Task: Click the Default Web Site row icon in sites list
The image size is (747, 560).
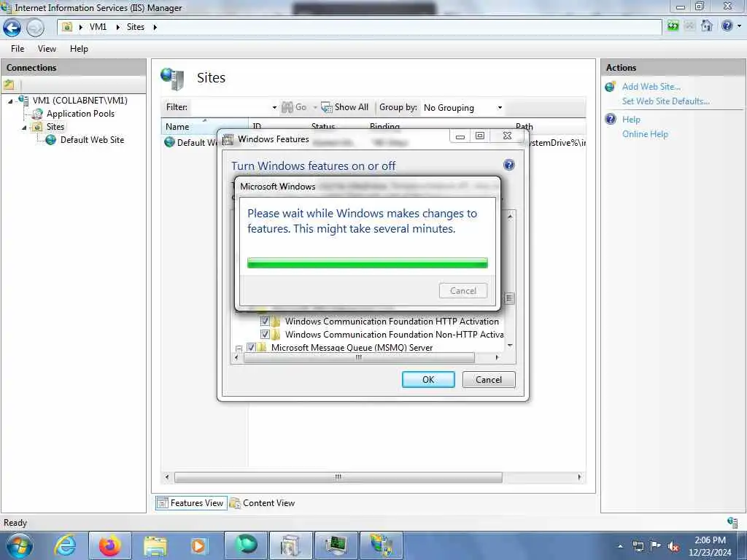Action: coord(169,142)
